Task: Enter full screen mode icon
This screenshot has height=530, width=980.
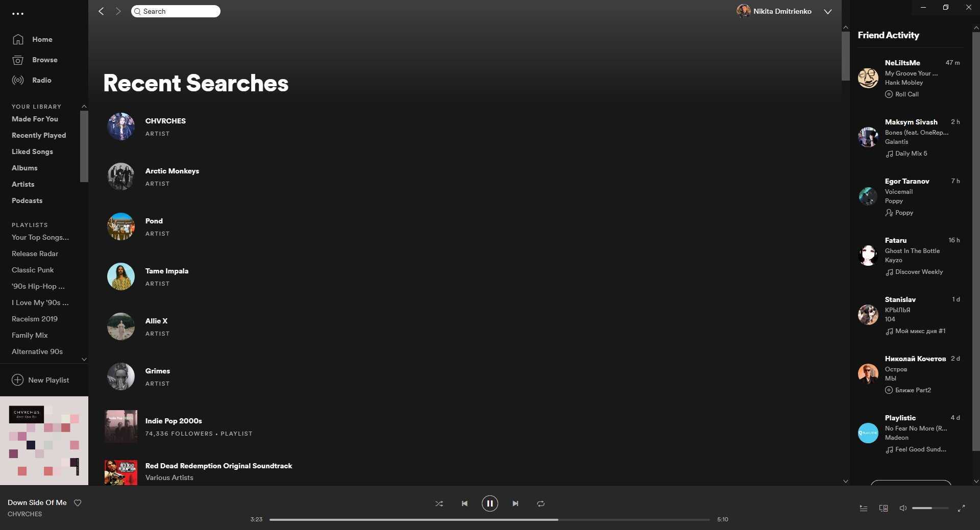Action: pos(961,508)
